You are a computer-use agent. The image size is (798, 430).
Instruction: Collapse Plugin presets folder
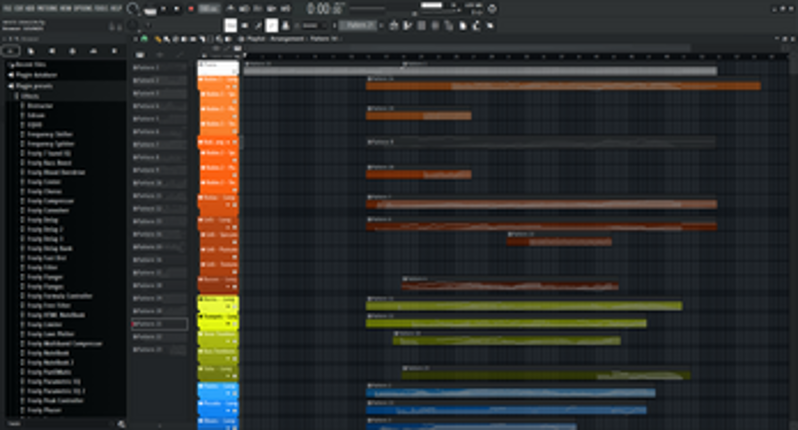34,86
